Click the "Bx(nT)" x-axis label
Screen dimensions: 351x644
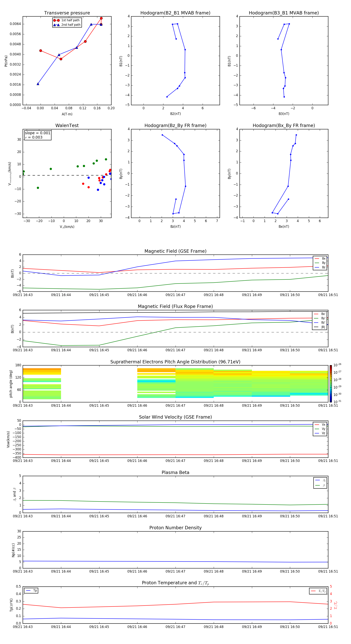pos(284,227)
